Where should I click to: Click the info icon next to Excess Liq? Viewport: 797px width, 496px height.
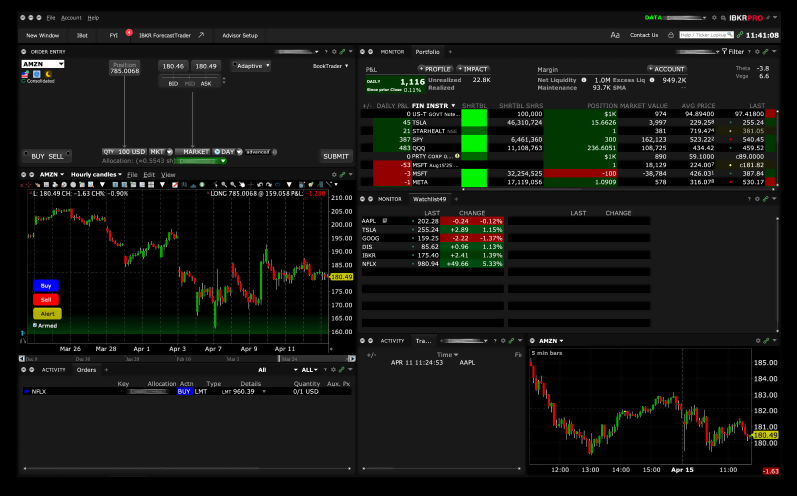click(652, 80)
